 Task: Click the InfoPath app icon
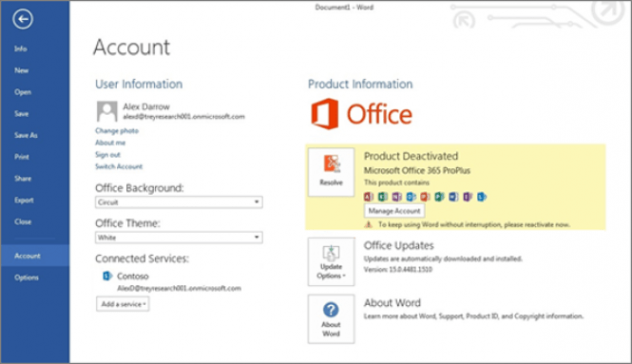click(x=468, y=197)
